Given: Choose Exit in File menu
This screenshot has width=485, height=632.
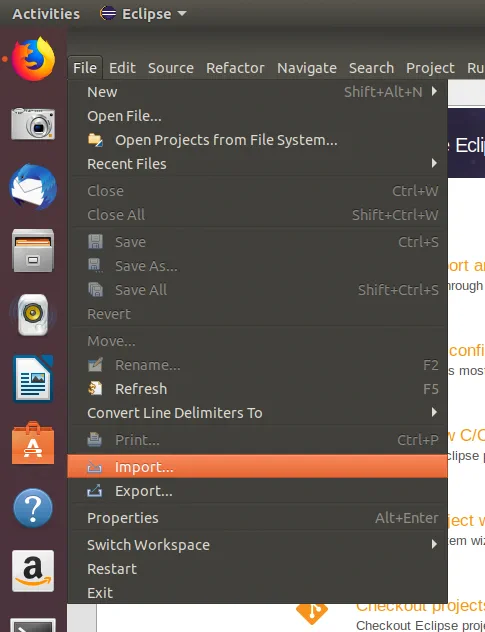Looking at the screenshot, I should 257,592.
